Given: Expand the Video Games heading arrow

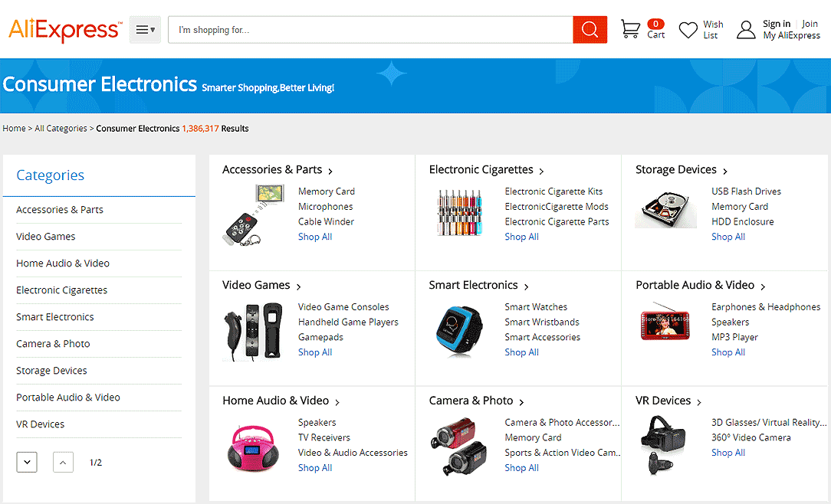Looking at the screenshot, I should [x=298, y=286].
